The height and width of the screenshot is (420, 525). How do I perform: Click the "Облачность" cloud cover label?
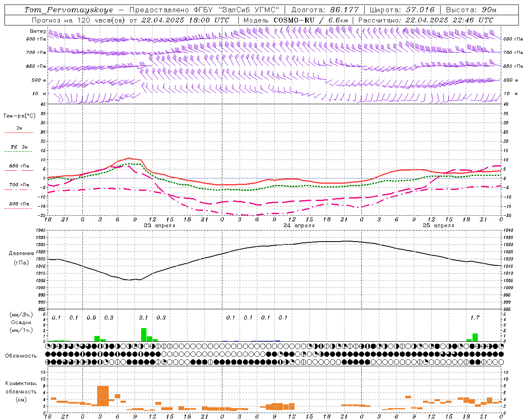tap(21, 356)
